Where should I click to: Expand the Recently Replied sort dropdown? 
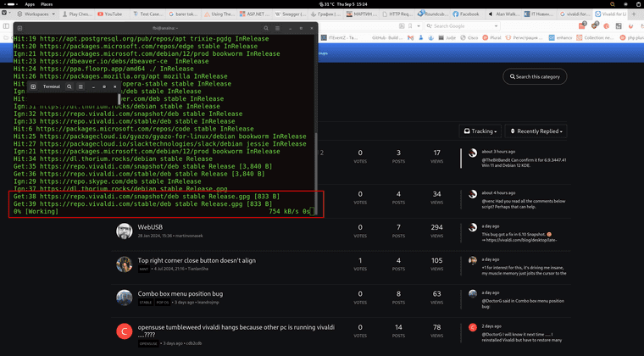tap(536, 131)
